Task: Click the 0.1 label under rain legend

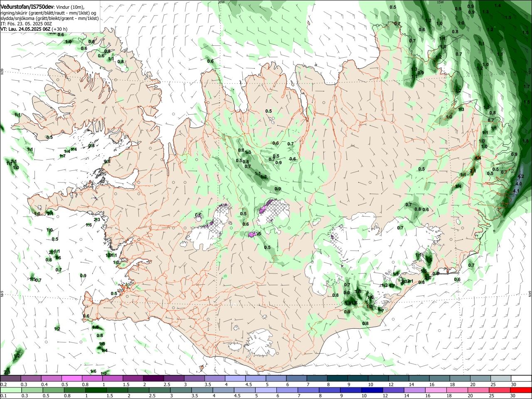Action: tap(3, 396)
